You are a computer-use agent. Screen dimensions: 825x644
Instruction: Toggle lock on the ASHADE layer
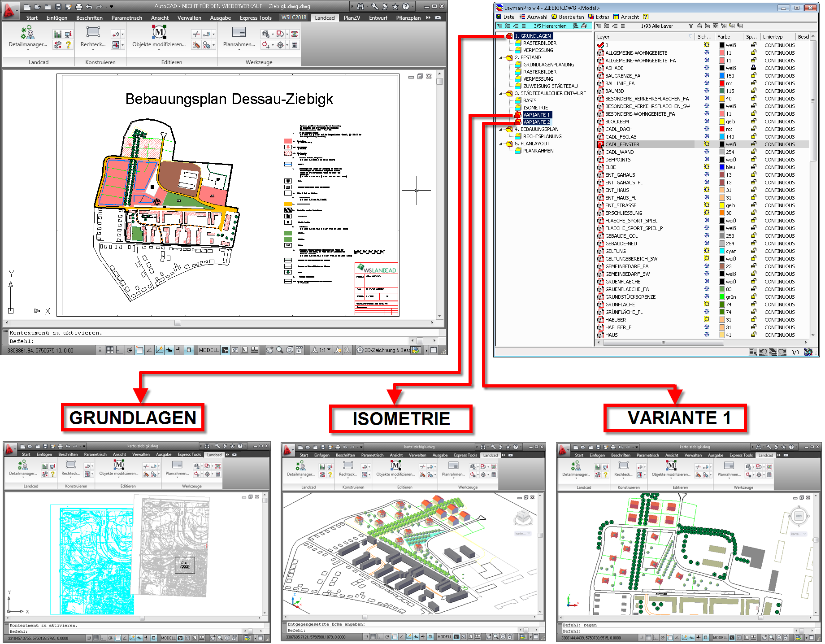tap(754, 68)
